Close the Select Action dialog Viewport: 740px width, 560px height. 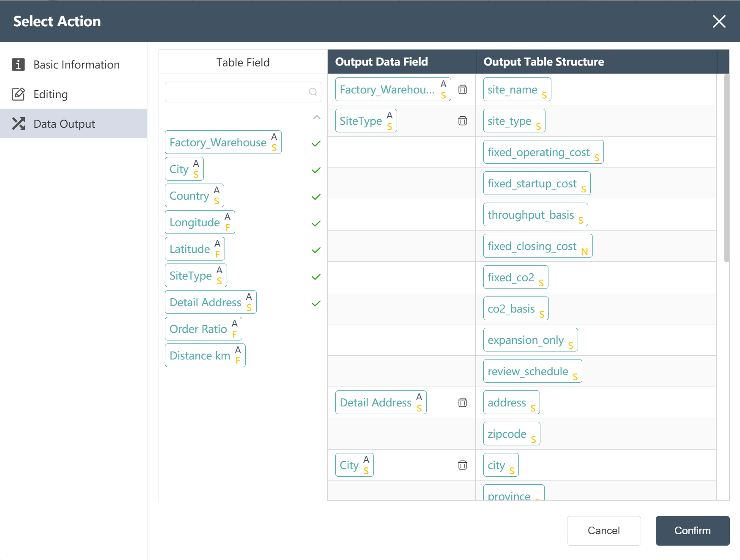[719, 21]
